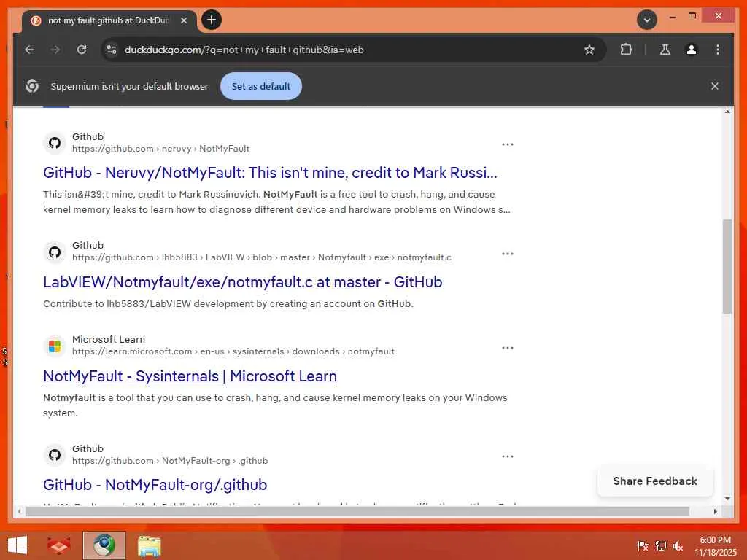This screenshot has width=747, height=560.
Task: Click the muted volume tray icon
Action: click(678, 545)
